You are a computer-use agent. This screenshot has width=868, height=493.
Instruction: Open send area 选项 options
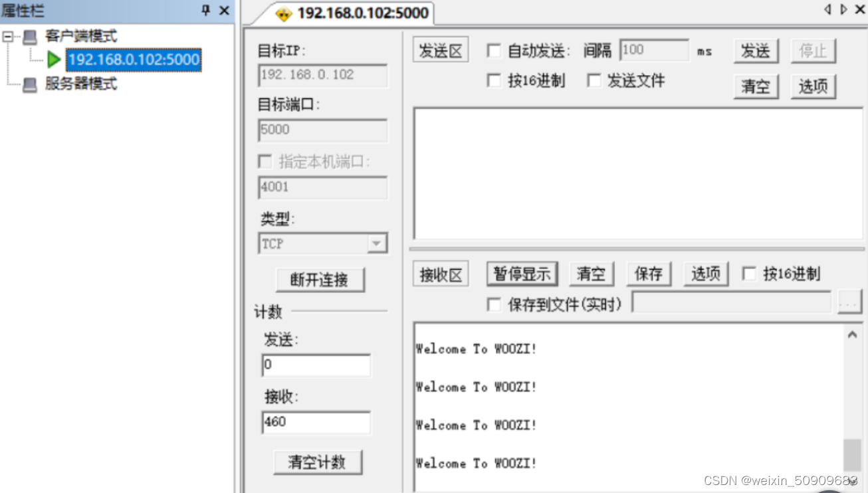click(813, 86)
